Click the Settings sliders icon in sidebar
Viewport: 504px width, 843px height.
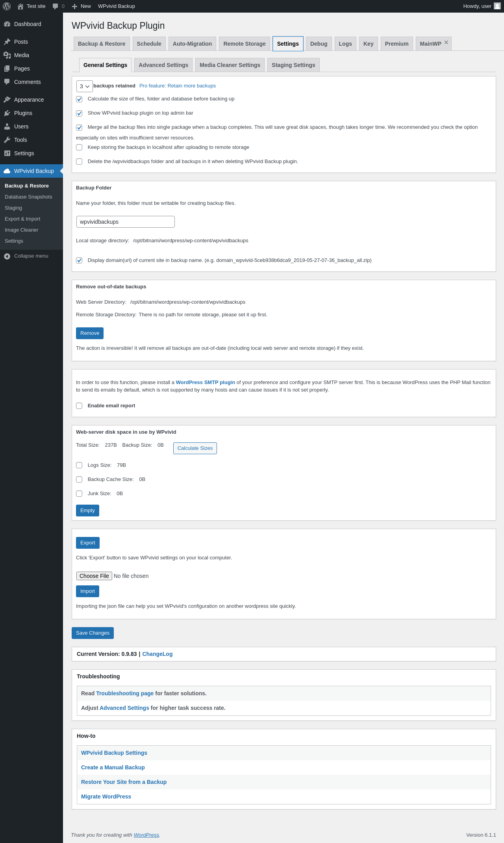coord(7,153)
